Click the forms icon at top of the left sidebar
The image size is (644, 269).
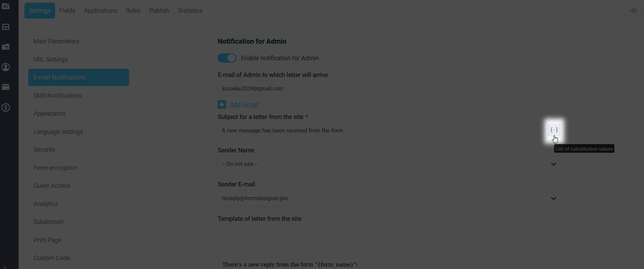6,7
